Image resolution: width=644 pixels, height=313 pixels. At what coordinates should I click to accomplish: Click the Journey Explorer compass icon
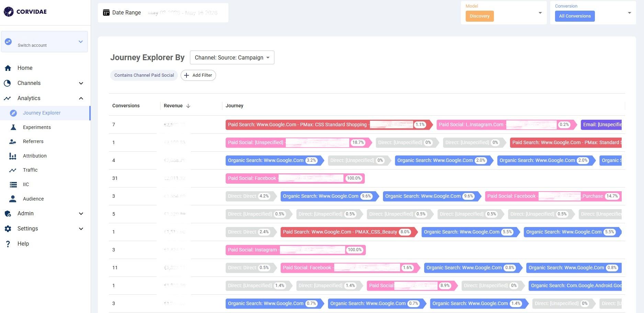click(x=13, y=113)
